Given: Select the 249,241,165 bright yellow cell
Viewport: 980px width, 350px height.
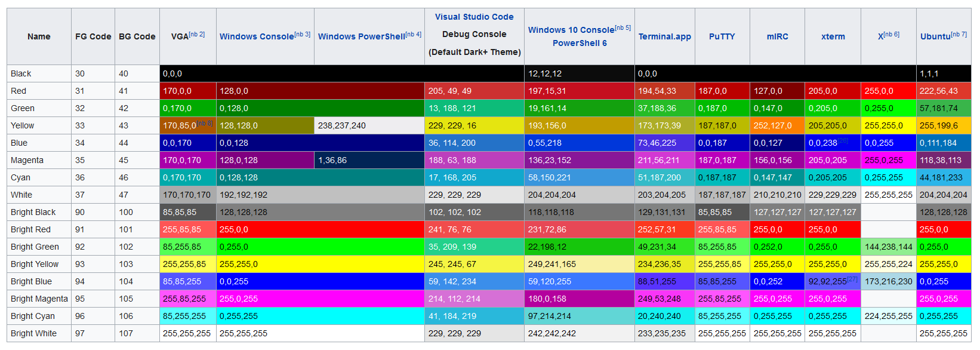Looking at the screenshot, I should [580, 264].
